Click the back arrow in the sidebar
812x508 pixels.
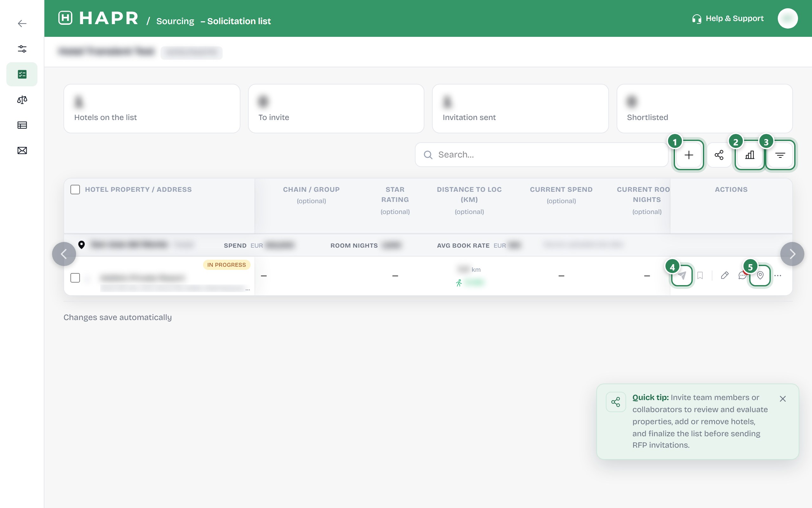tap(22, 23)
